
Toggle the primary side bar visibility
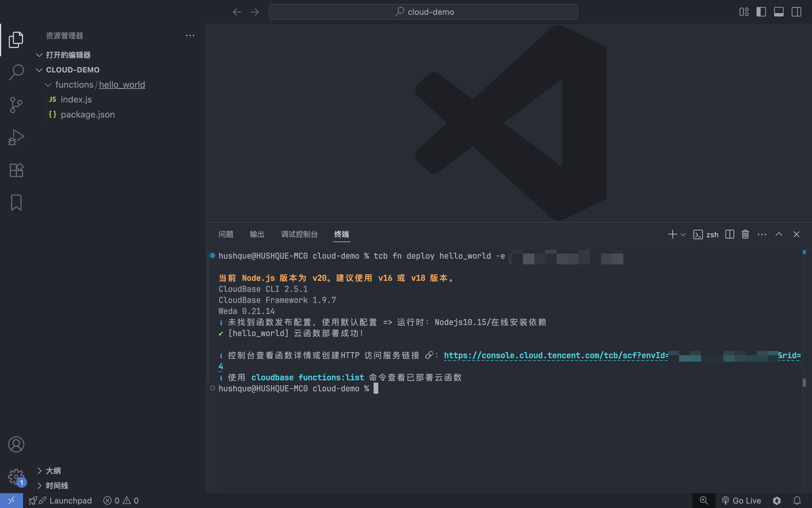click(761, 12)
